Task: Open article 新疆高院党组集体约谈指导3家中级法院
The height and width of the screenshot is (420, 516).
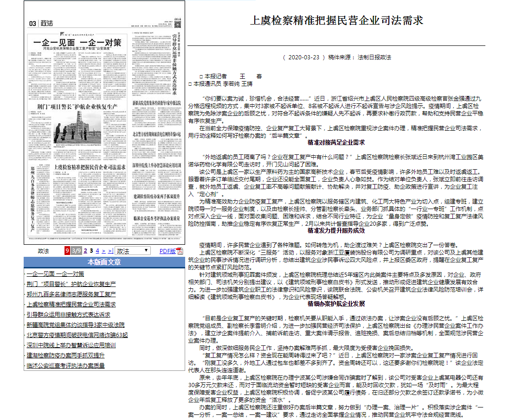Action: coord(76,325)
